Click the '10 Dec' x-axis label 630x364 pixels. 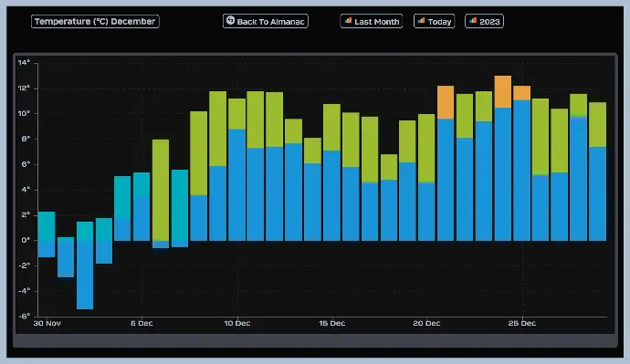(237, 324)
